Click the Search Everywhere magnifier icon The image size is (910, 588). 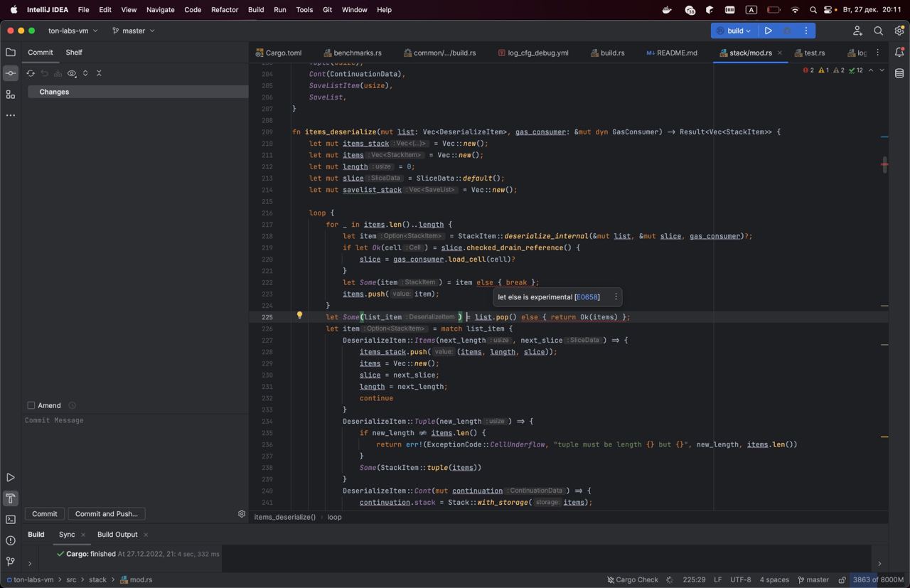point(879,31)
